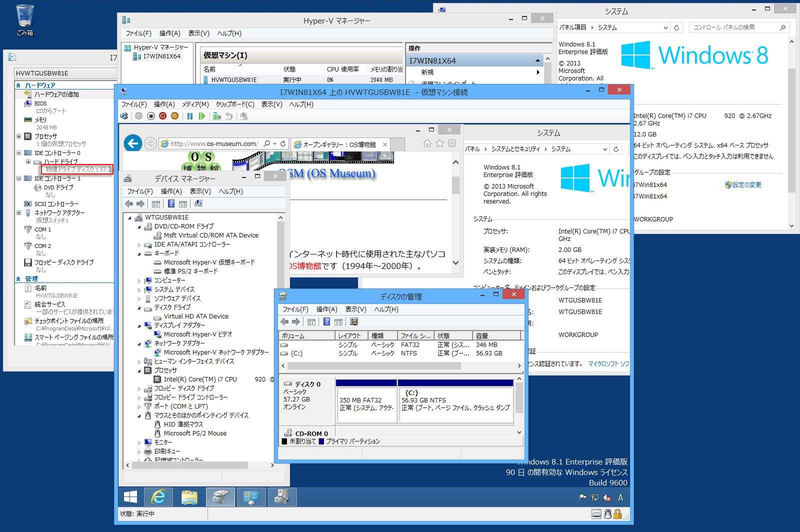Open the IE address bar search dropdown arrow

274,144
